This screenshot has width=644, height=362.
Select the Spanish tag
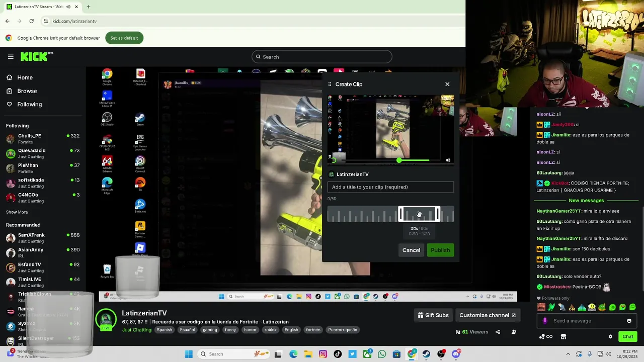[x=165, y=330]
